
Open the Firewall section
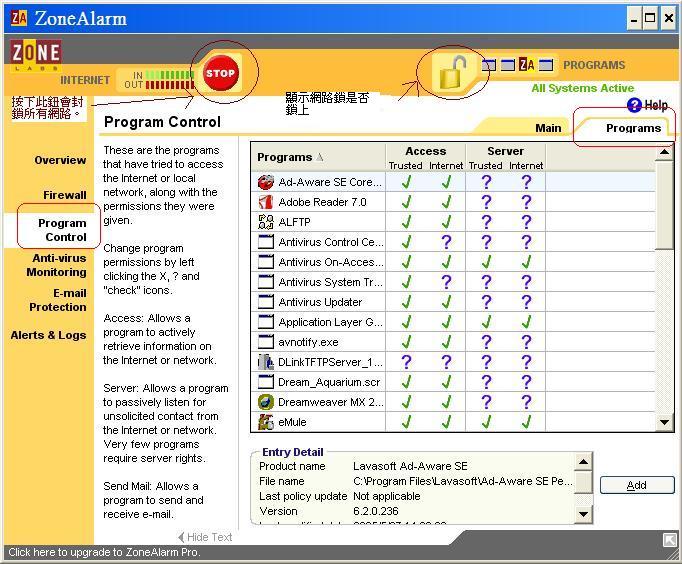[x=65, y=195]
